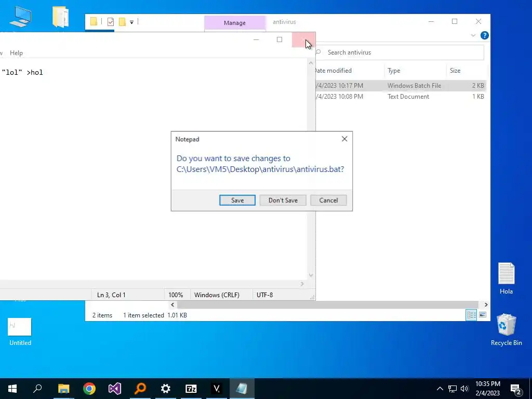Viewport: 532px width, 399px height.
Task: Minimize the Notepad window
Action: 256,39
